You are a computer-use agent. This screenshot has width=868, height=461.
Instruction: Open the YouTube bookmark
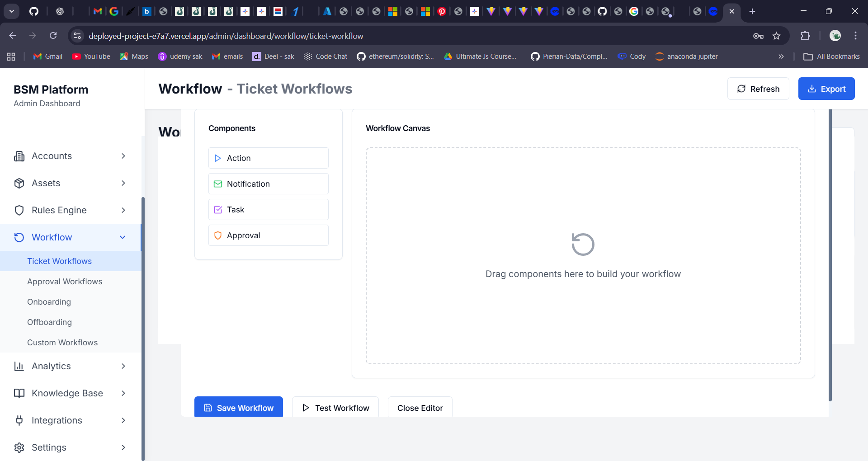(91, 56)
